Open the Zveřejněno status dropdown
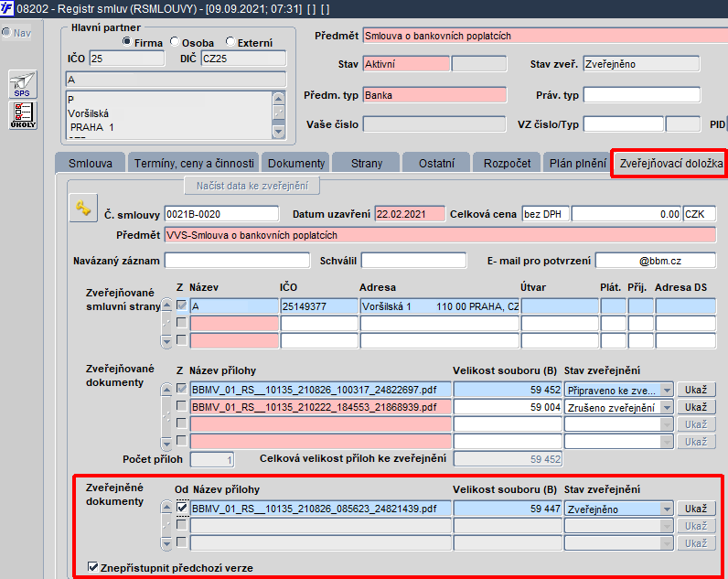The image size is (728, 579). coord(667,509)
